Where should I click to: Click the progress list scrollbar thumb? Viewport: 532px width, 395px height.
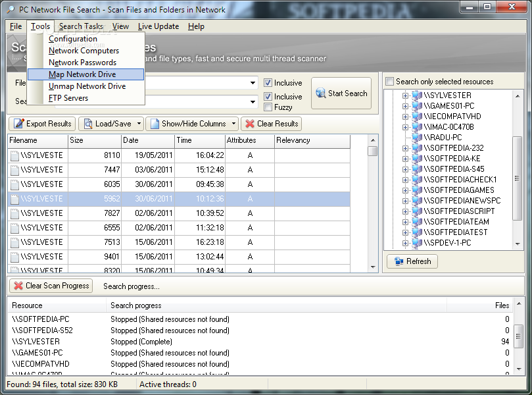[x=518, y=336]
